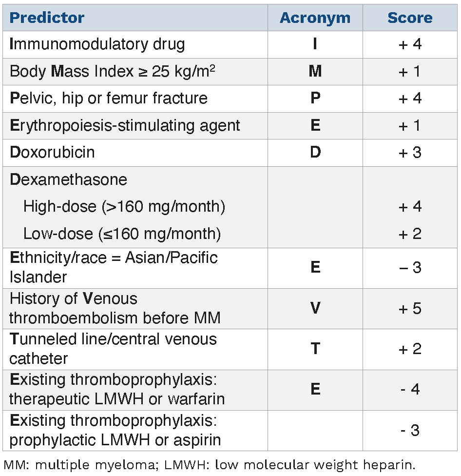
Task: Click the acronym letter D cell
Action: 315,152
